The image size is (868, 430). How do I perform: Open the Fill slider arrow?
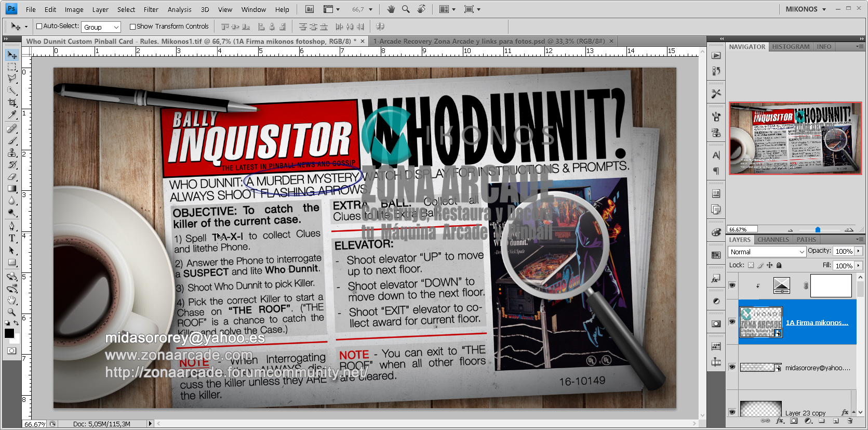point(859,265)
